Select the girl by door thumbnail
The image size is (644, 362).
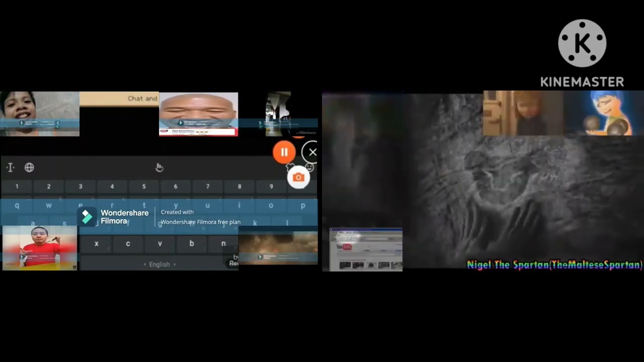523,113
